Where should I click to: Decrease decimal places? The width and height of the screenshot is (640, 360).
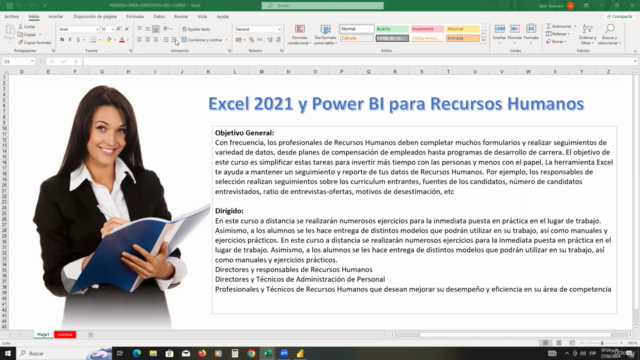(278, 40)
